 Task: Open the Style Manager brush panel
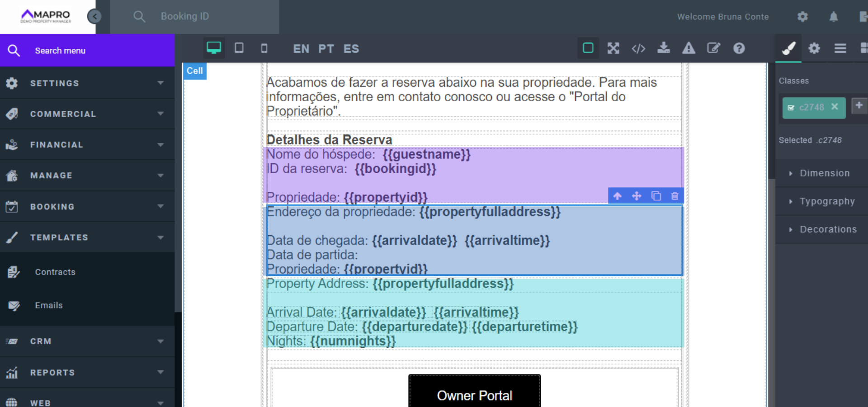pyautogui.click(x=788, y=48)
